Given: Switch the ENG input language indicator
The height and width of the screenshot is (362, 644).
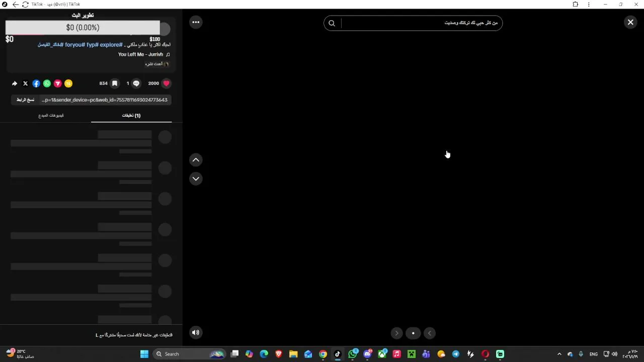Looking at the screenshot, I should [x=594, y=354].
